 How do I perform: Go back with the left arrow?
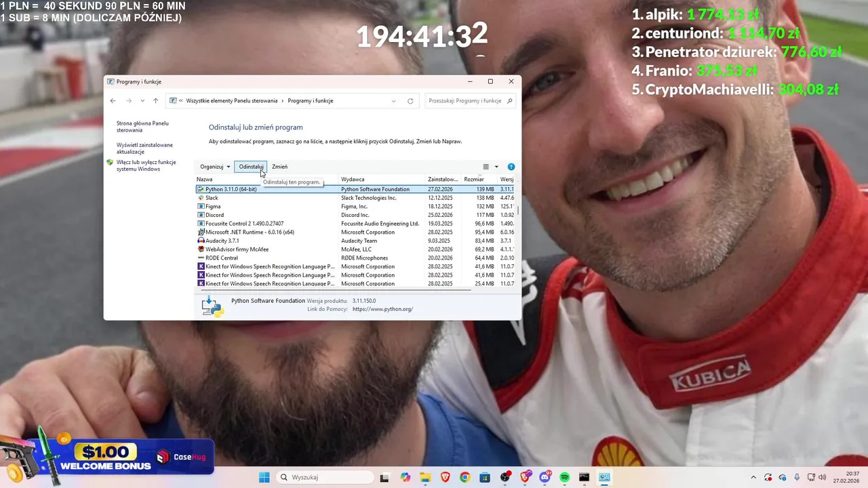pos(113,101)
